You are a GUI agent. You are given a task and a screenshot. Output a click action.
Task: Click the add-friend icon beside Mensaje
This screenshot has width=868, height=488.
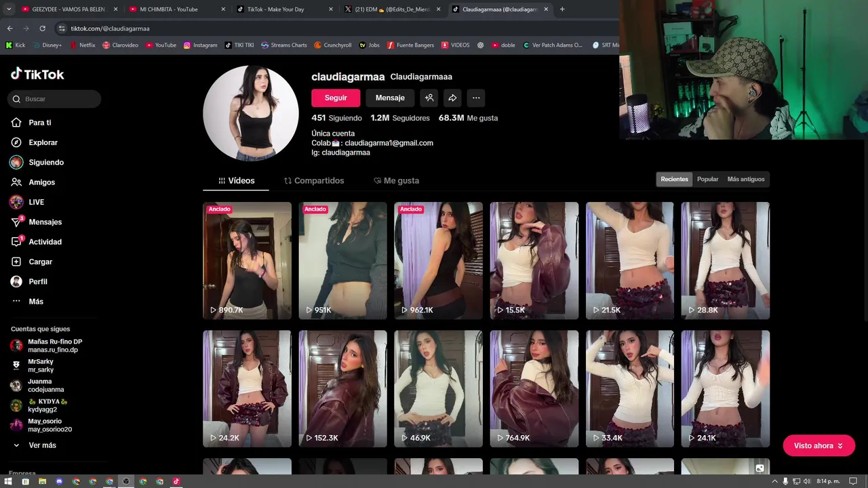(x=429, y=98)
